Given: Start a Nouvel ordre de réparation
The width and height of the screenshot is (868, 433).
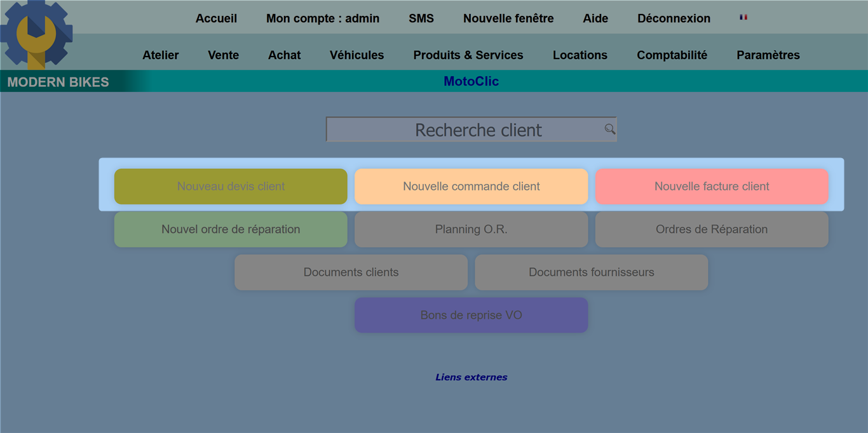Looking at the screenshot, I should coord(231,229).
